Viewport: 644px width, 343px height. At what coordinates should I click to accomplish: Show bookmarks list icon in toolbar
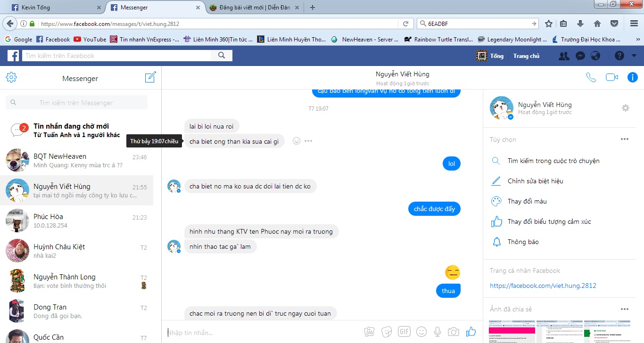564,24
